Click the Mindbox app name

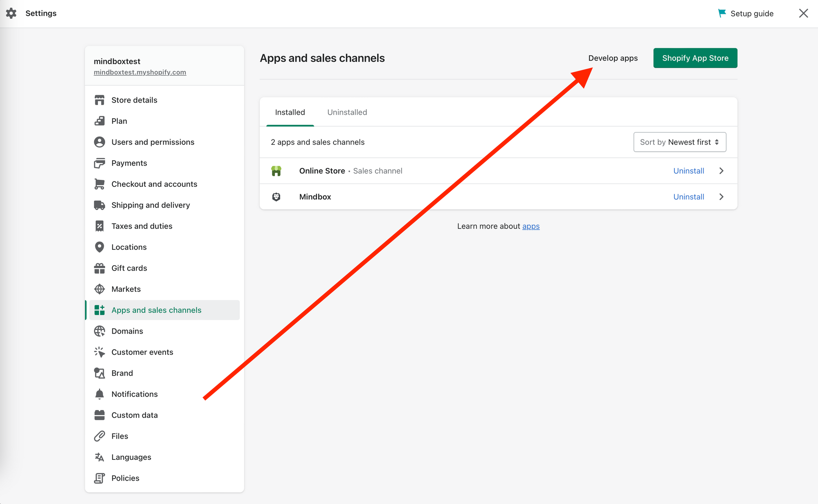[x=315, y=197]
